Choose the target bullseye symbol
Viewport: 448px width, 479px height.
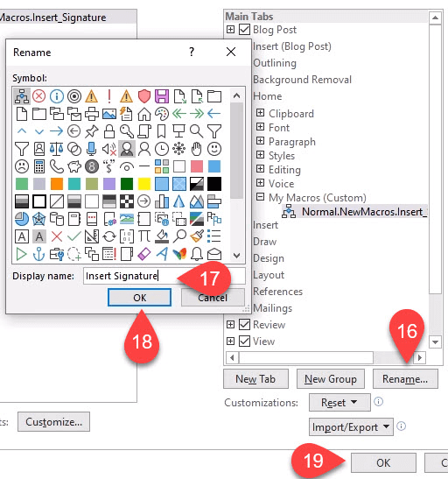point(74,96)
